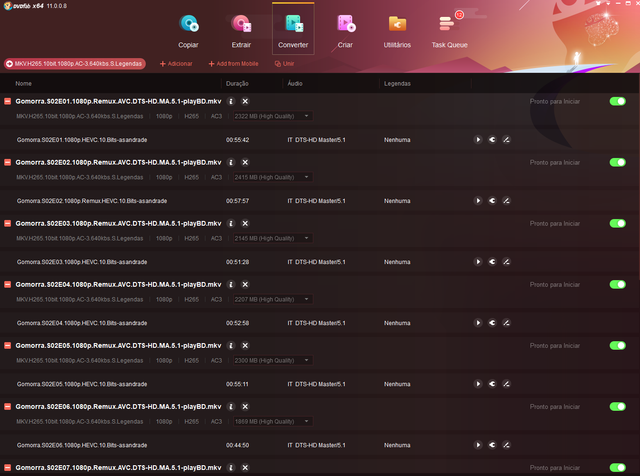Select IT DTS-HD Master/5.1 audio of S02E01
640x476 pixels.
click(x=316, y=140)
